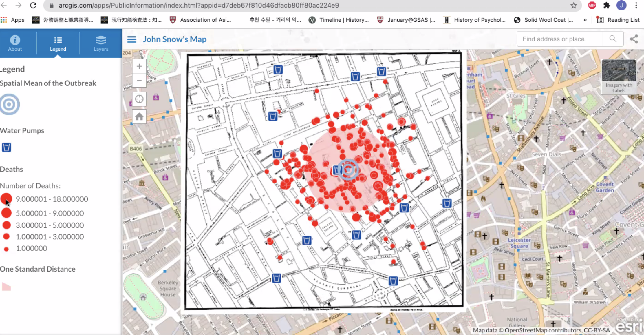This screenshot has height=335, width=644.
Task: Expand the hidden bookmarks overflow chevron
Action: (585, 20)
